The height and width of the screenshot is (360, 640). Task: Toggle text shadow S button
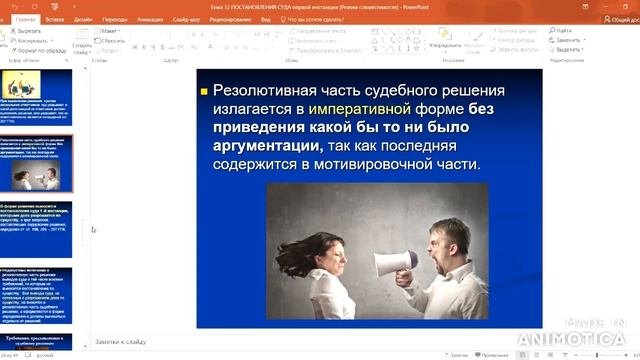point(162,47)
